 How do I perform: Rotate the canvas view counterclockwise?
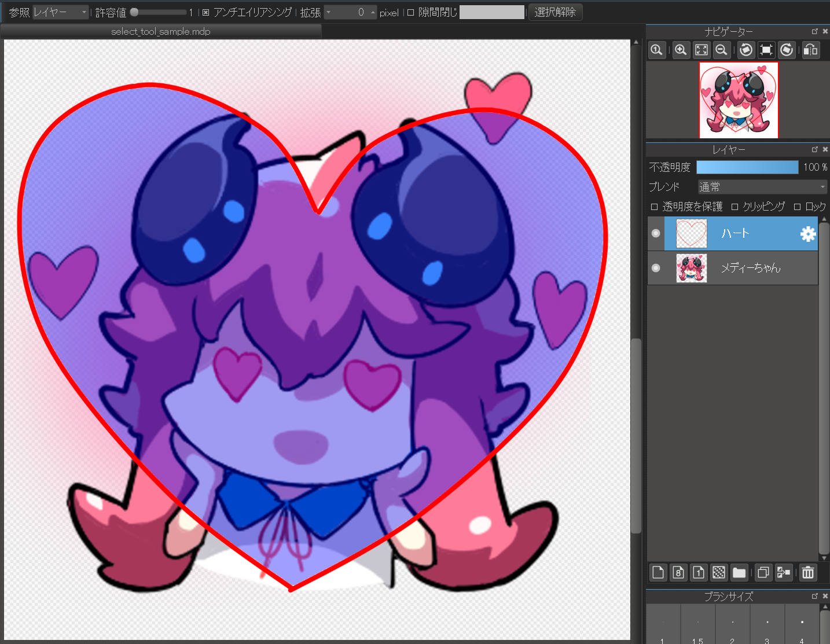click(x=747, y=50)
